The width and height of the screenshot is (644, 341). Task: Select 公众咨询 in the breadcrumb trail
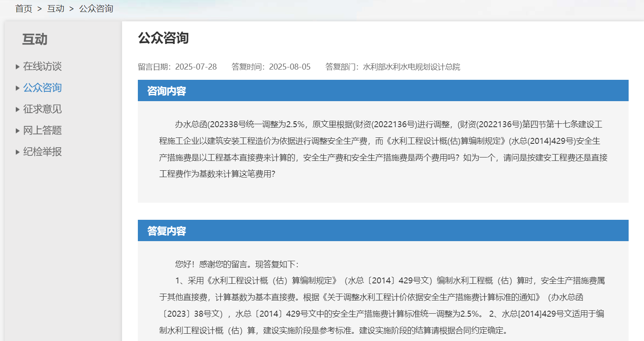click(96, 9)
